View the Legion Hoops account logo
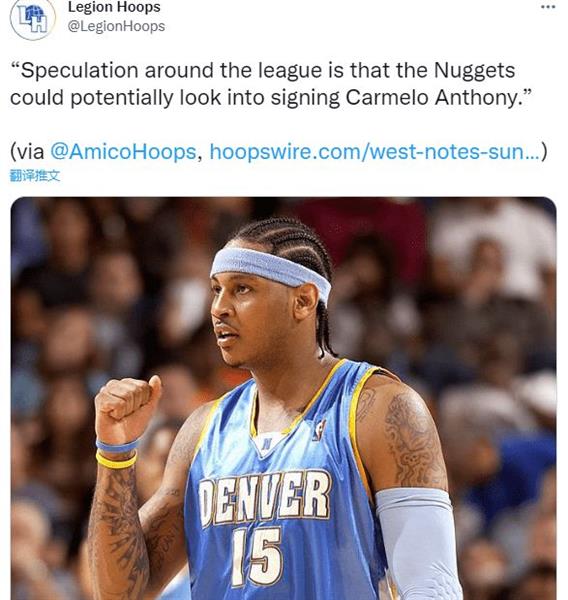This screenshot has height=600, width=568. click(x=33, y=18)
